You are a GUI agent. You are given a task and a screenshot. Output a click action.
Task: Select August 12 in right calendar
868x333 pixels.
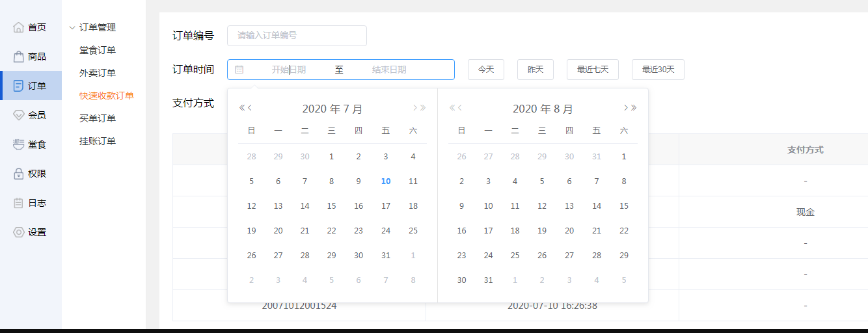(x=542, y=206)
